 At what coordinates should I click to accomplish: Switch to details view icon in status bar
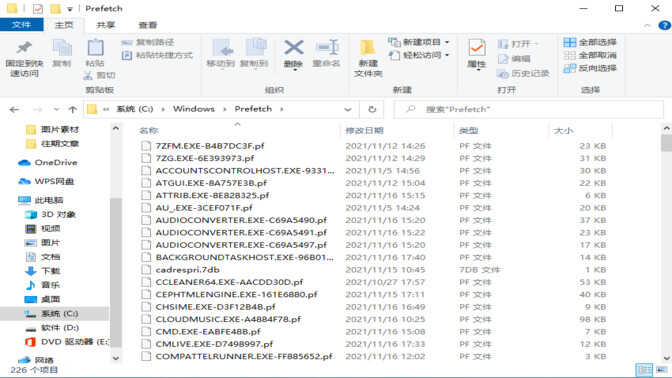pyautogui.click(x=644, y=370)
